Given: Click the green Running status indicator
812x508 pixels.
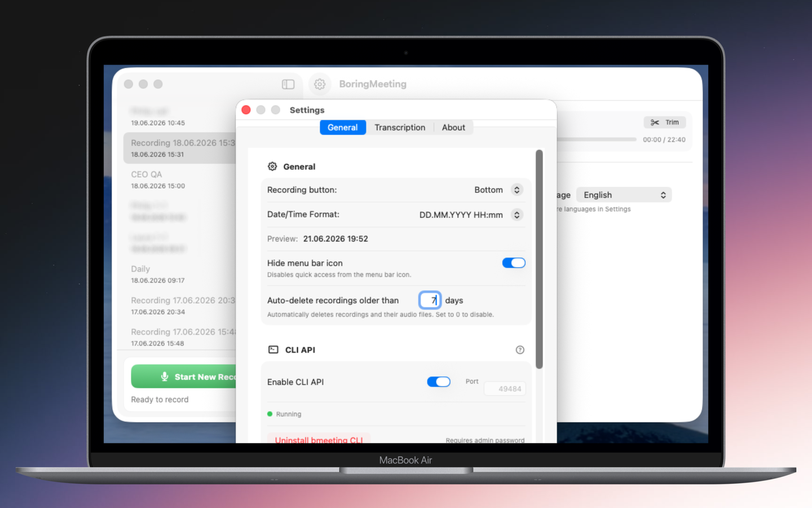Looking at the screenshot, I should [x=270, y=414].
